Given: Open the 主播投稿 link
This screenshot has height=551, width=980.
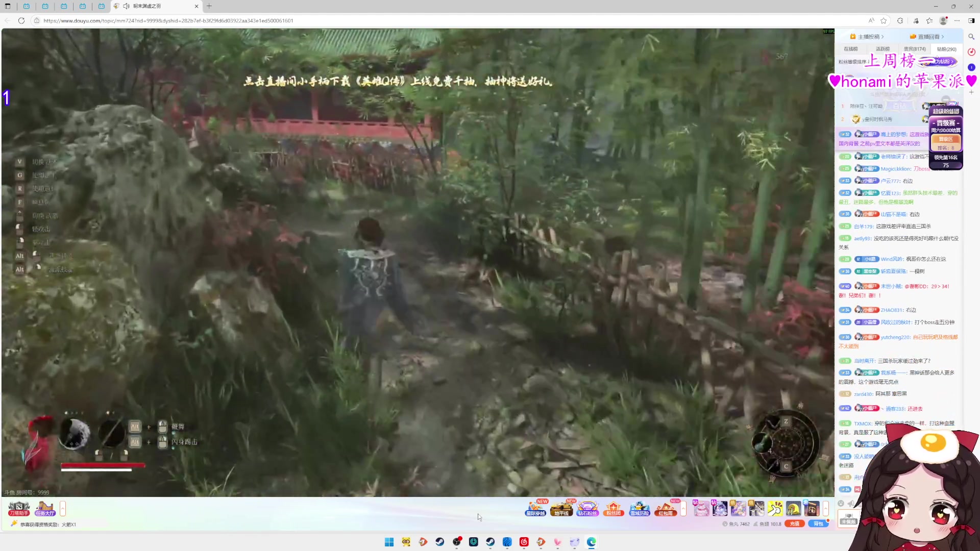Looking at the screenshot, I should pyautogui.click(x=867, y=37).
